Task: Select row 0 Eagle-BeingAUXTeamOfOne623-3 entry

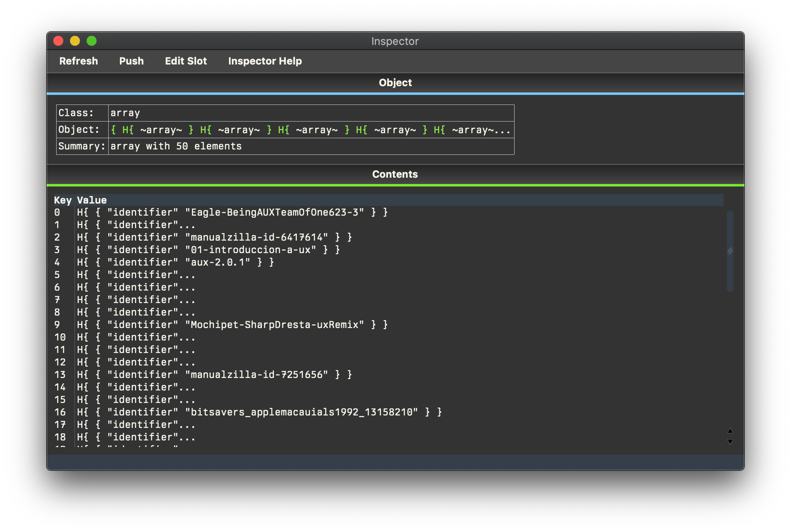Action: pos(232,212)
